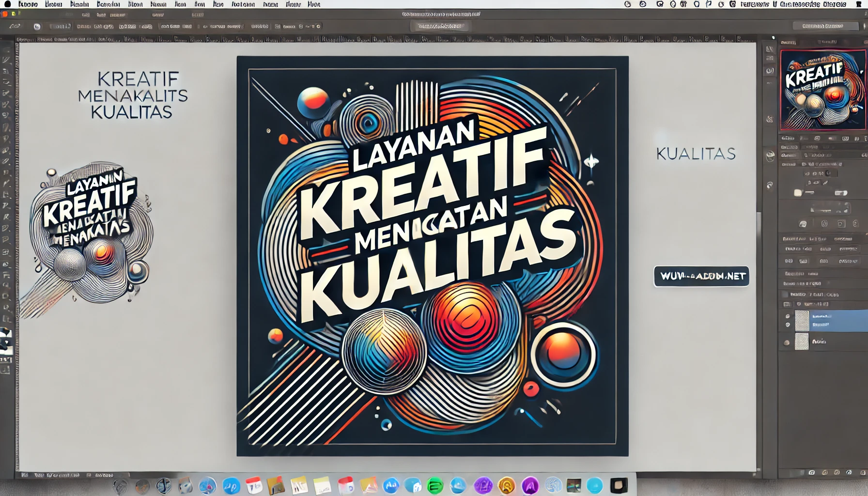Expand the first dropdown in the options bar
868x496 pixels.
(60, 27)
